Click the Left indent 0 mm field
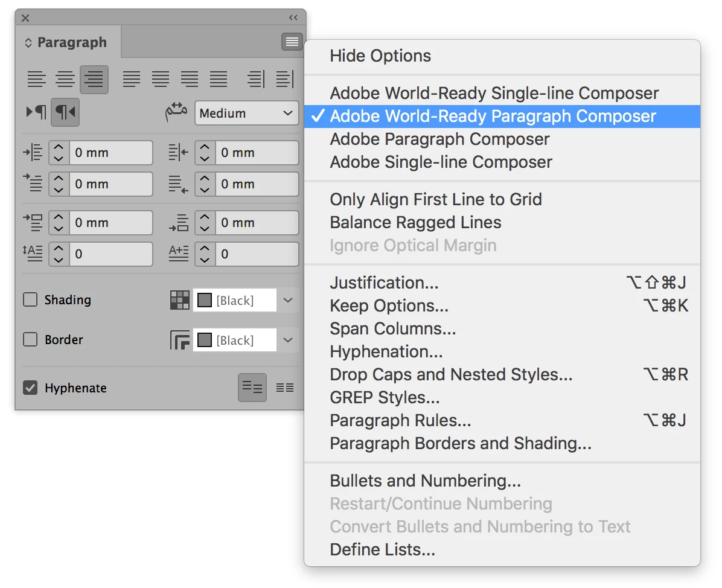722x588 pixels. pos(111,152)
